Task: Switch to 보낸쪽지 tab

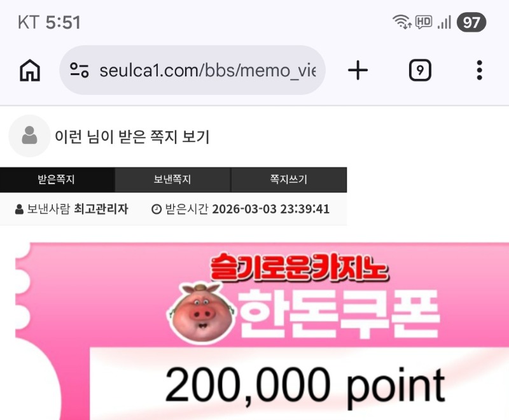Action: tap(172, 179)
